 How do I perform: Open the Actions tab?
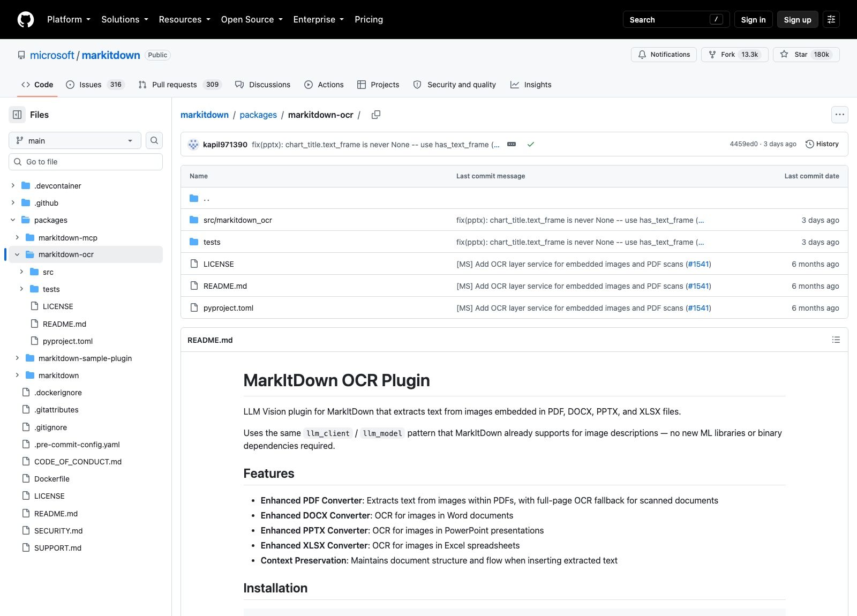point(324,85)
